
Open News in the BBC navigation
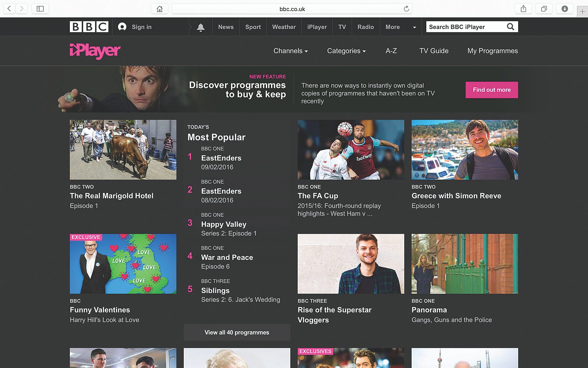tap(226, 27)
